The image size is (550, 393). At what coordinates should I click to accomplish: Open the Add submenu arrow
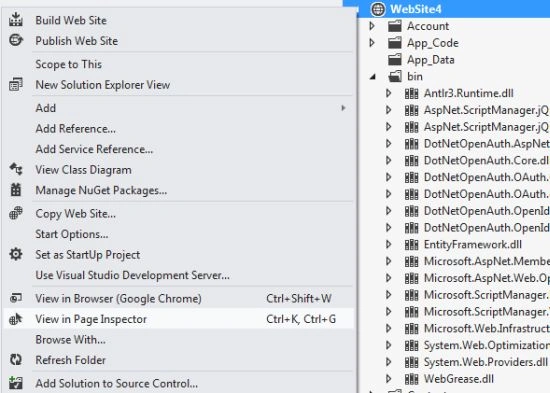coord(343,108)
